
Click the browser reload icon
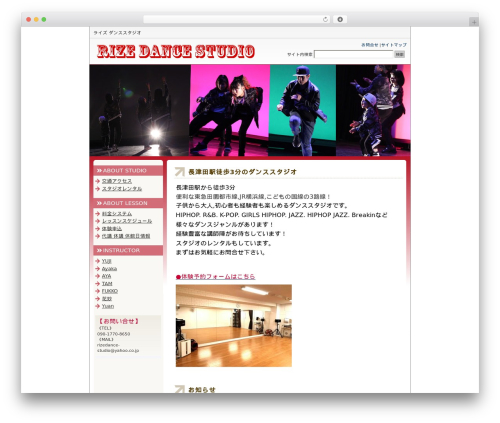325,19
